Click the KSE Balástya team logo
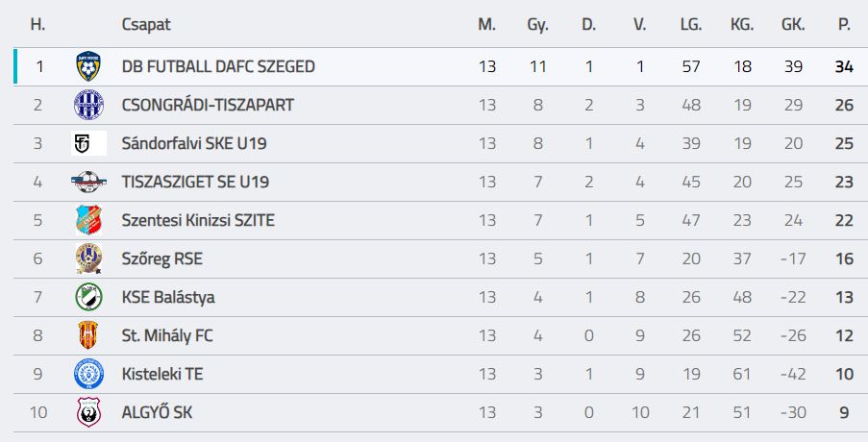The height and width of the screenshot is (442, 868). pyautogui.click(x=88, y=297)
